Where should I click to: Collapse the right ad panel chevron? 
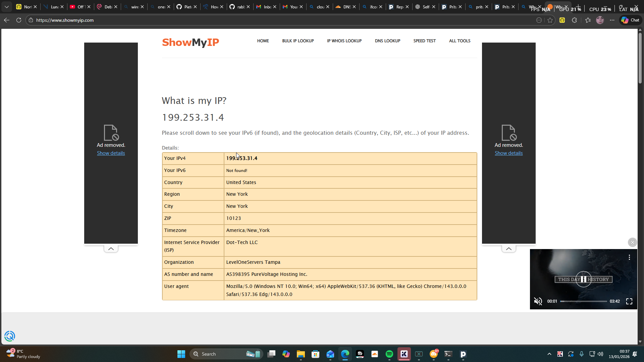click(x=508, y=249)
